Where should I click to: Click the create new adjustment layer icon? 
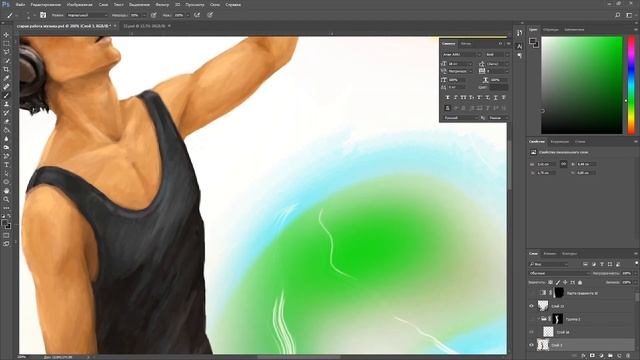[x=601, y=356]
